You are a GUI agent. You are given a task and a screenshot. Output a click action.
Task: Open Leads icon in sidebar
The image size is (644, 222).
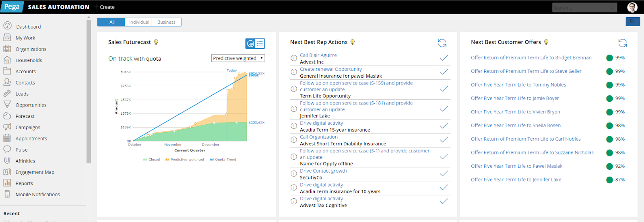pyautogui.click(x=7, y=93)
